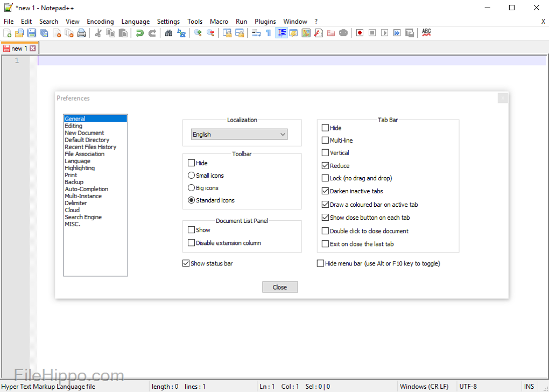Show all characters with the pilcrow icon
Image resolution: width=549 pixels, height=392 pixels.
coord(268,33)
